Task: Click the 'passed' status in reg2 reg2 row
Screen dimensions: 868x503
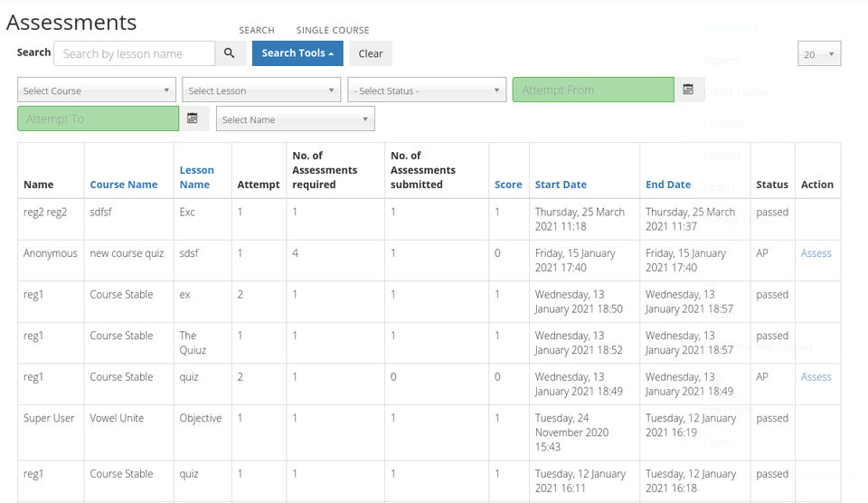Action: (x=772, y=213)
